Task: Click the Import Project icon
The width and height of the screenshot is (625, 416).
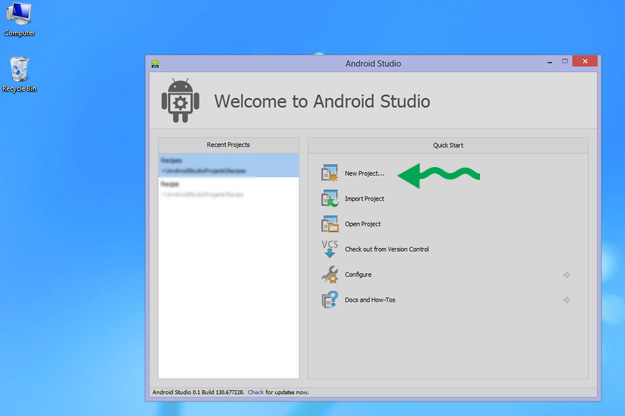Action: tap(330, 198)
